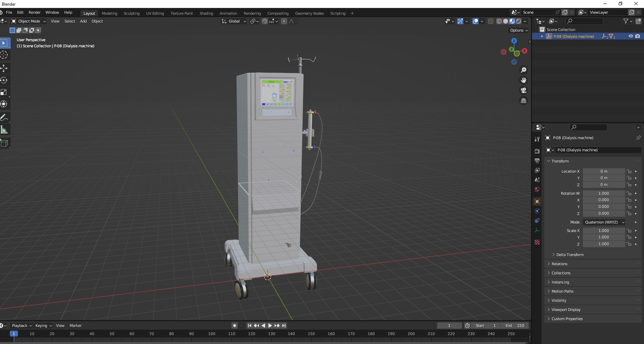Open the viewport Options dropdown

[x=519, y=30]
